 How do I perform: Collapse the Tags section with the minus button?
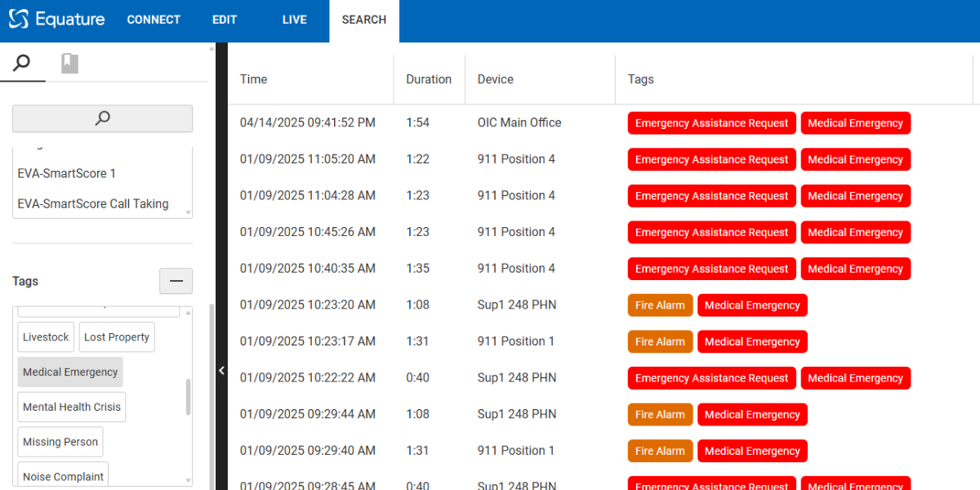coord(176,281)
